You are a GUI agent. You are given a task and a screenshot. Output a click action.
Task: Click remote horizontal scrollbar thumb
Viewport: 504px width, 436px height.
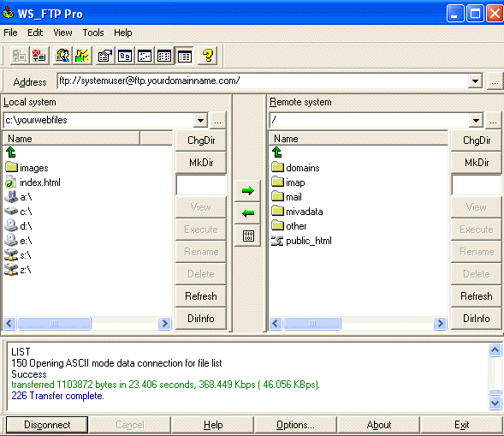tap(312, 324)
